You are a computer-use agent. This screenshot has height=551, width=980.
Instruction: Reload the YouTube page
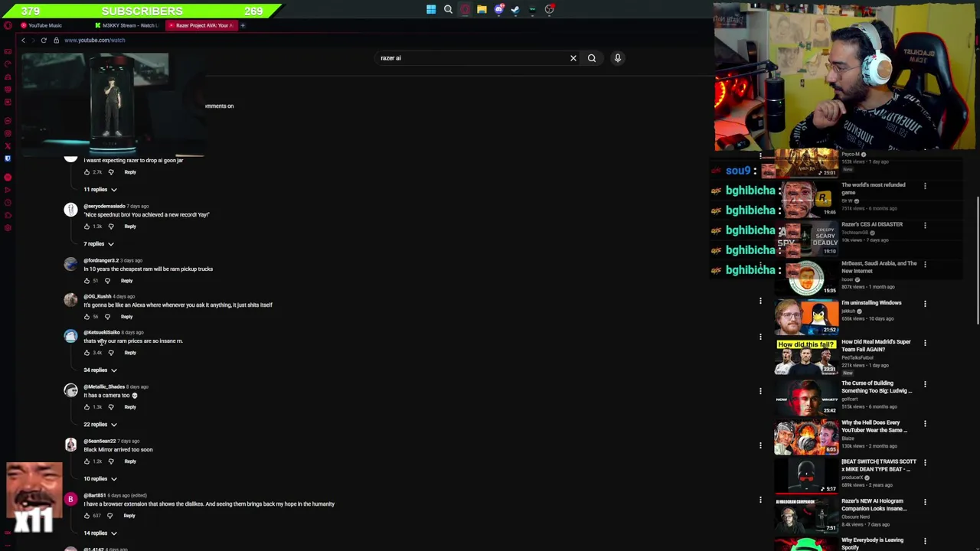[x=44, y=40]
